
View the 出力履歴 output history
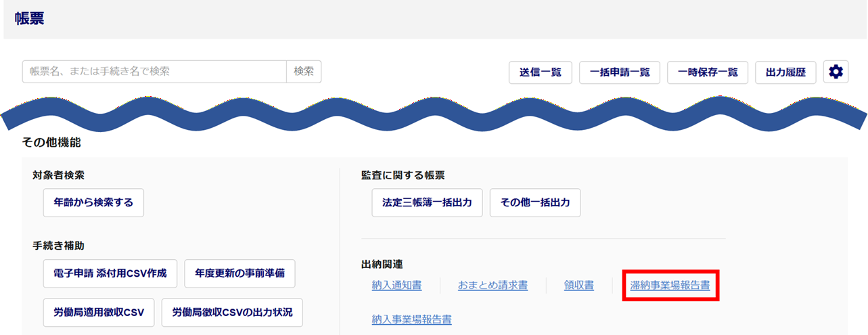[x=785, y=72]
